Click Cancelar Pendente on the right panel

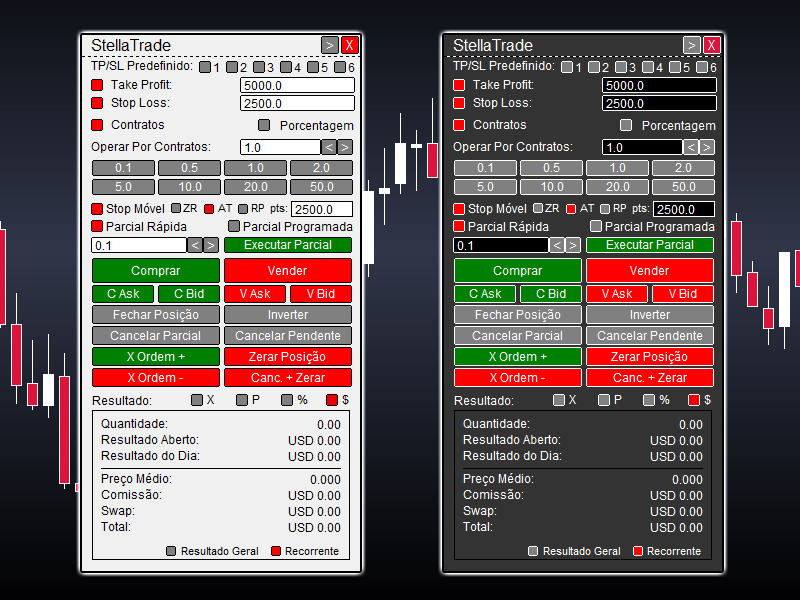(650, 335)
